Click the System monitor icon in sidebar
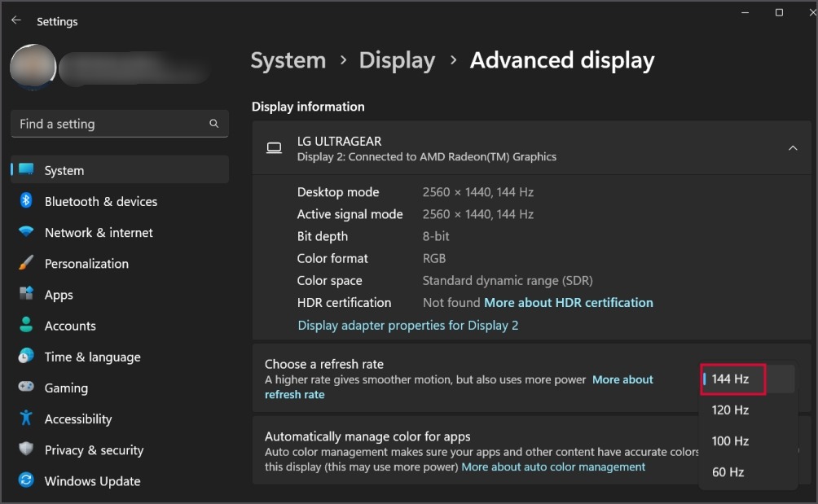The image size is (818, 504). pos(26,169)
